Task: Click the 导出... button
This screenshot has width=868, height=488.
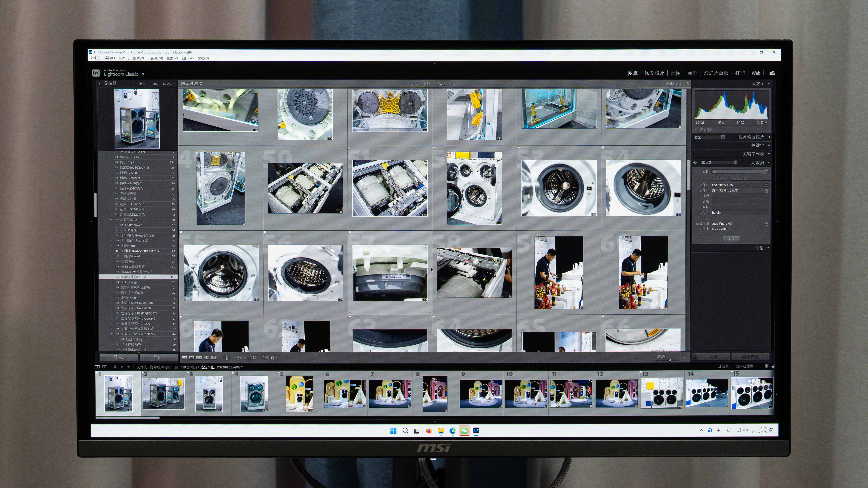Action: [158, 357]
